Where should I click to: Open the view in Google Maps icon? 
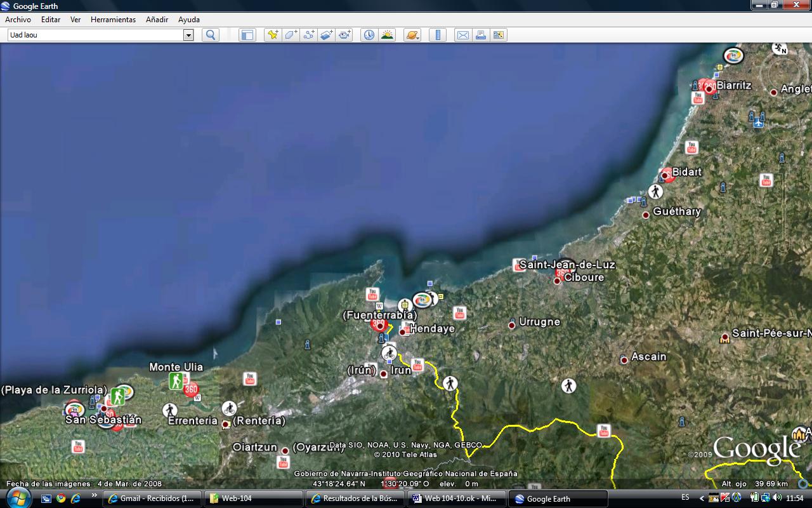(x=499, y=35)
